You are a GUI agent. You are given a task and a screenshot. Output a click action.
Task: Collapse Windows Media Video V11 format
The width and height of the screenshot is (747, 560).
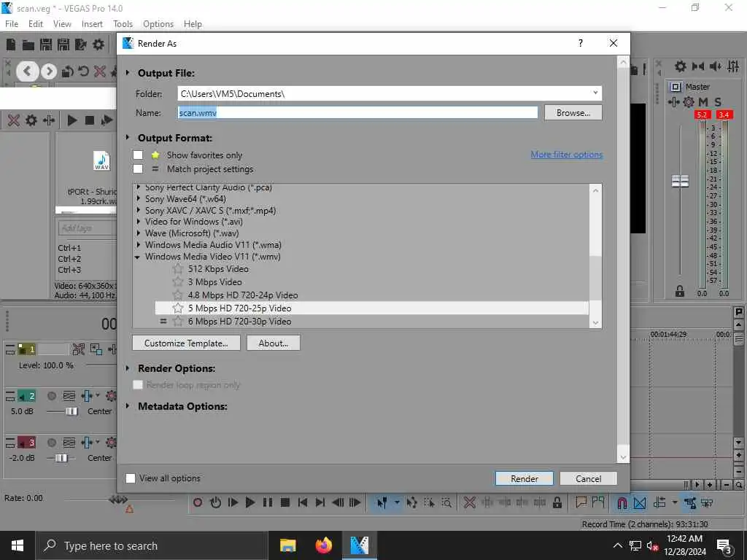(x=138, y=257)
